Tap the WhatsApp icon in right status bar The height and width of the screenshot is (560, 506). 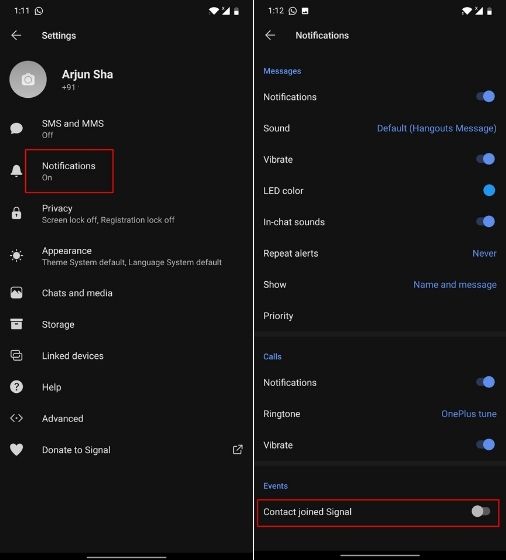[293, 11]
